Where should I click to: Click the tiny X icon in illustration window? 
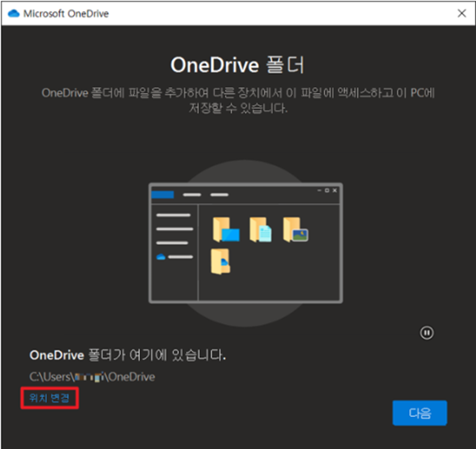pyautogui.click(x=334, y=190)
